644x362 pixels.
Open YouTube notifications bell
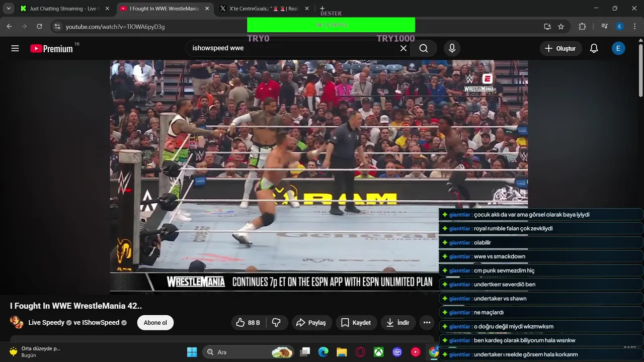(x=594, y=48)
